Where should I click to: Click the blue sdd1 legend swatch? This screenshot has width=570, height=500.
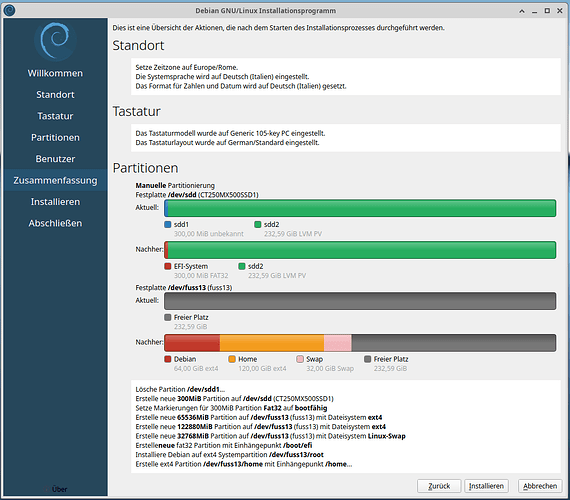pos(168,224)
